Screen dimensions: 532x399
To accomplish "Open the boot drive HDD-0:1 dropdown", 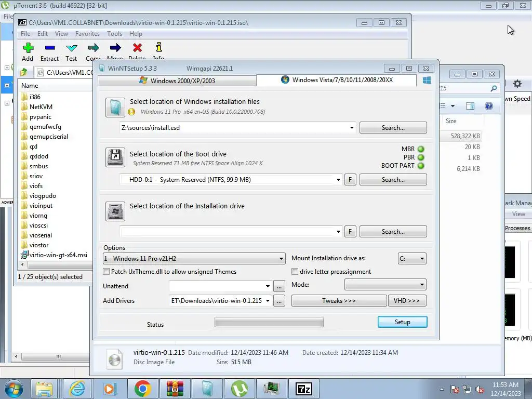I will pyautogui.click(x=338, y=179).
